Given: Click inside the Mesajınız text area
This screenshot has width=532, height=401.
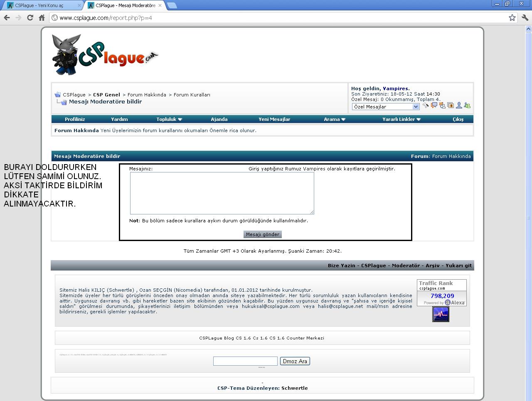Looking at the screenshot, I should pos(222,193).
